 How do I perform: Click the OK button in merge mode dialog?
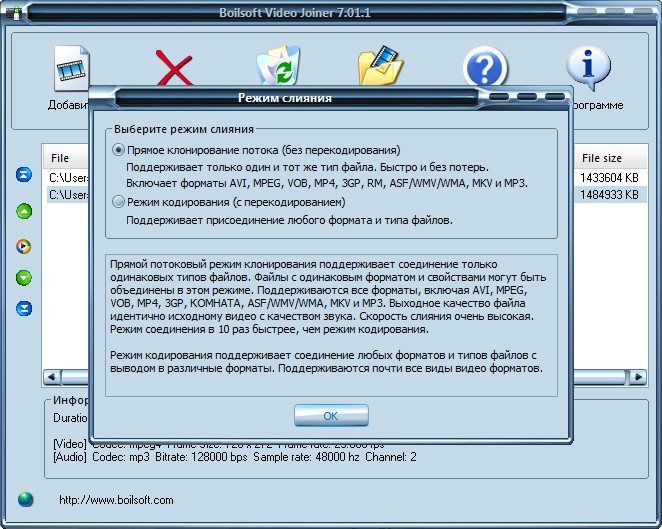(x=331, y=416)
